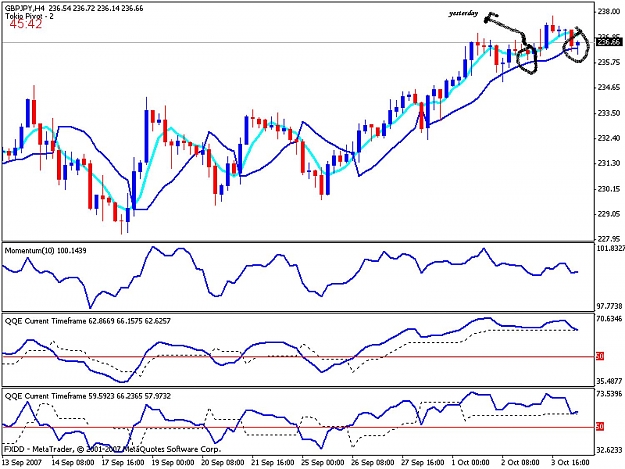Click the 21 Sep 16:00 time label
The height and width of the screenshot is (469, 625).
pyautogui.click(x=273, y=463)
